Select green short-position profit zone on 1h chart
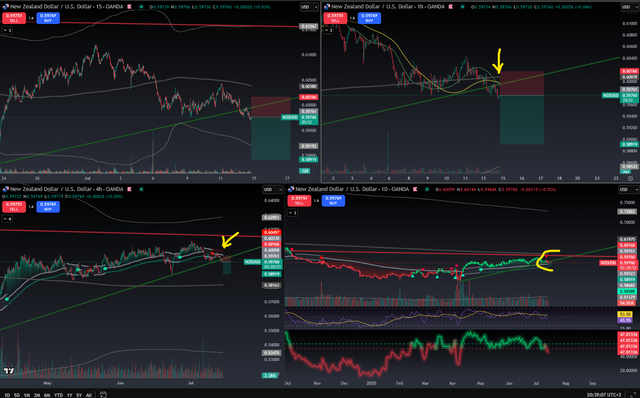Image resolution: width=640 pixels, height=398 pixels. tap(522, 120)
